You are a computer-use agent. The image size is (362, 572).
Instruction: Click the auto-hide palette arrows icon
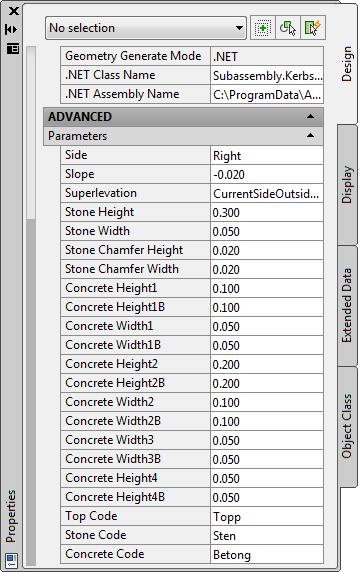(11, 30)
